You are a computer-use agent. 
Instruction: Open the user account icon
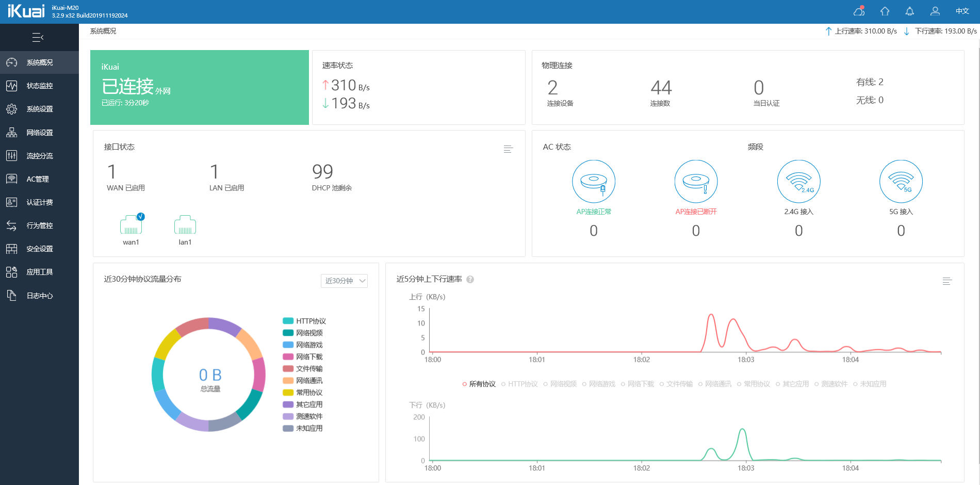tap(935, 11)
